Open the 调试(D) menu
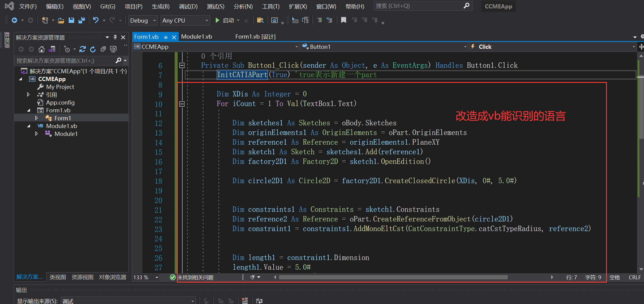This screenshot has width=644, height=304. tap(188, 6)
